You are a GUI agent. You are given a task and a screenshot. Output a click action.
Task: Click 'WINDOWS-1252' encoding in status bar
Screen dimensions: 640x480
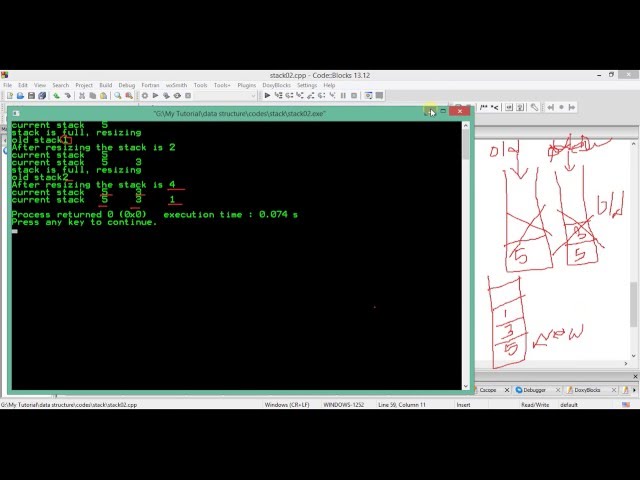click(x=344, y=405)
